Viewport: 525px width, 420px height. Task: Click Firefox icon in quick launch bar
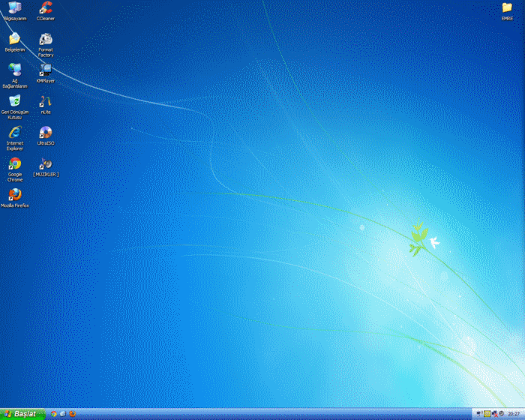(72, 414)
